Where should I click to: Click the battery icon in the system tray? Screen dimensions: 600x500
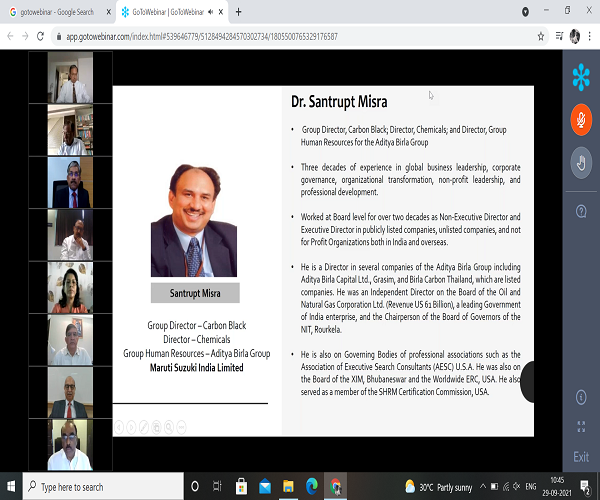click(x=494, y=487)
